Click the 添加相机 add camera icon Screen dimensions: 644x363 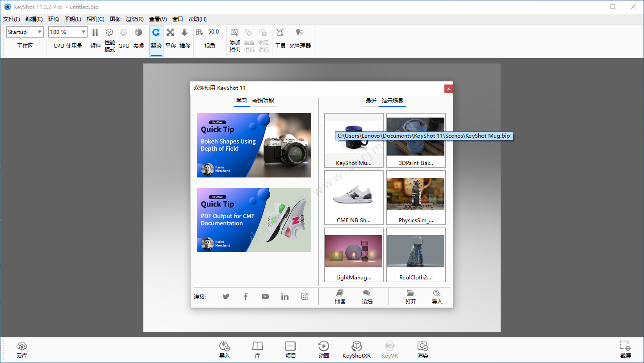234,32
